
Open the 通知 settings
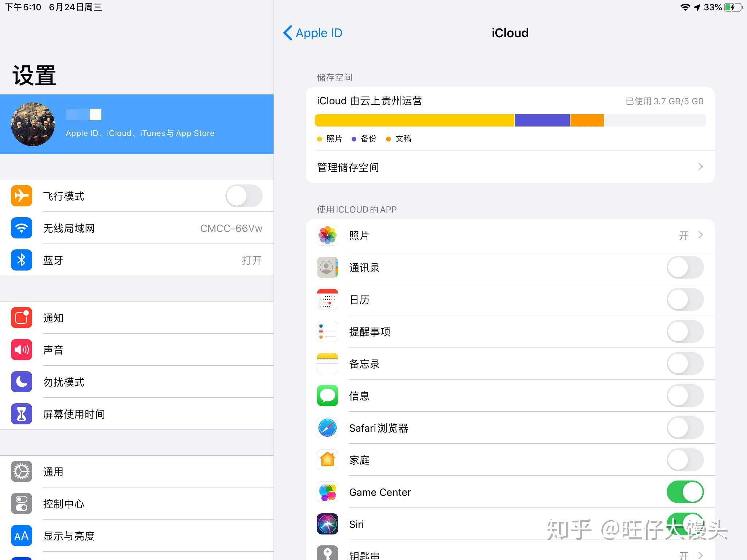point(137,318)
